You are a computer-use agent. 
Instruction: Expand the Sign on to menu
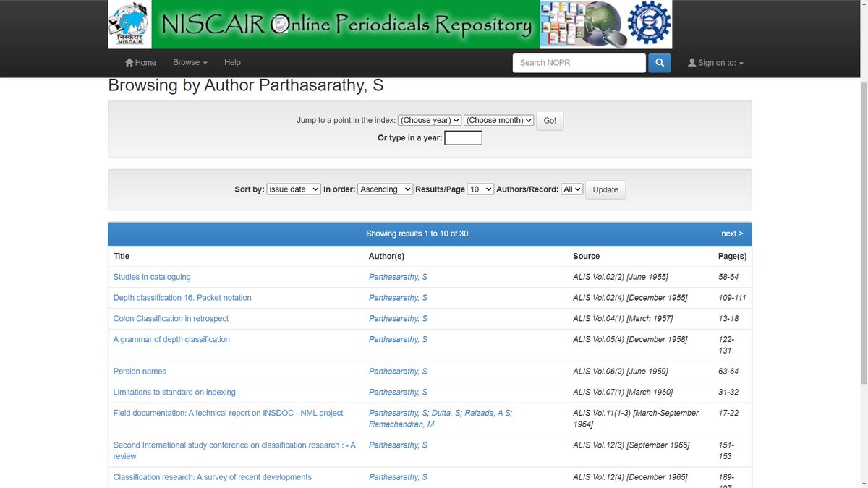pyautogui.click(x=715, y=63)
